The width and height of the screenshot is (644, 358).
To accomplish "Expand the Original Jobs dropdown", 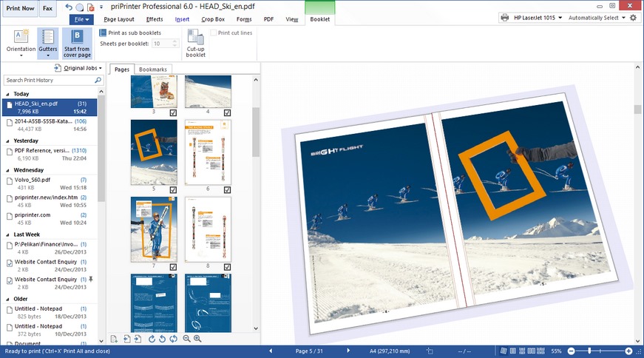I will [83, 68].
